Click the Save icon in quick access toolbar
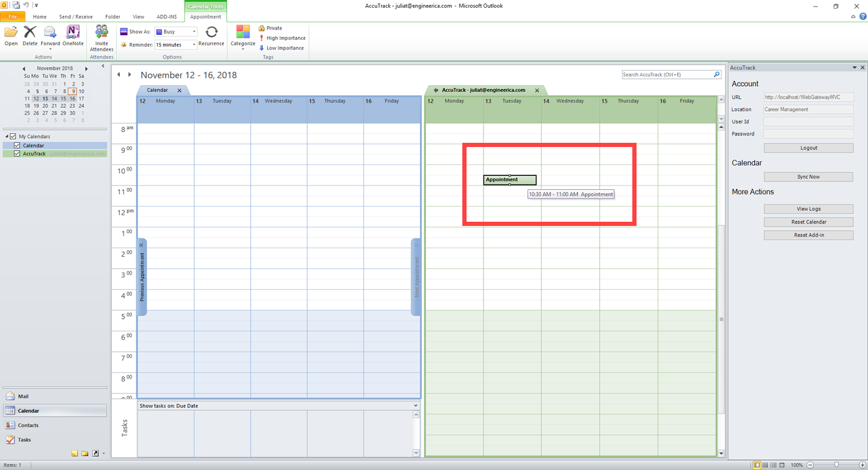 [16, 5]
